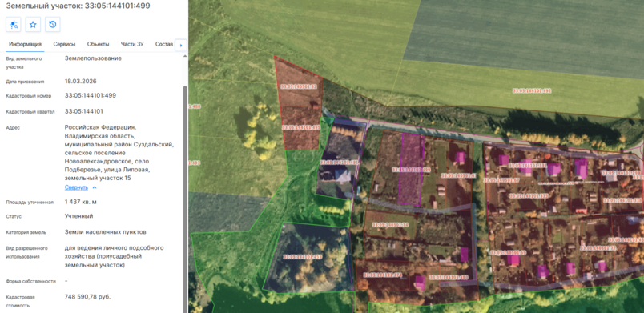Click map parcel label 33:05:144101:474

click(383, 275)
